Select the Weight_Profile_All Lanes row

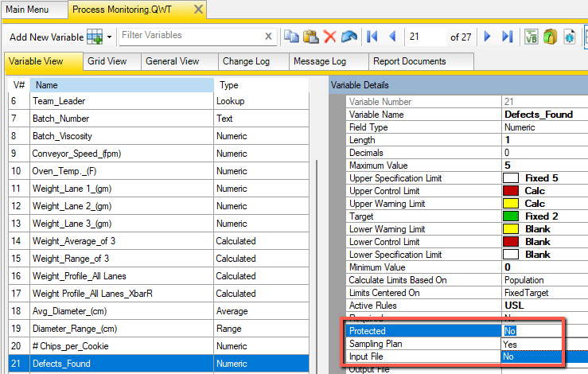158,276
